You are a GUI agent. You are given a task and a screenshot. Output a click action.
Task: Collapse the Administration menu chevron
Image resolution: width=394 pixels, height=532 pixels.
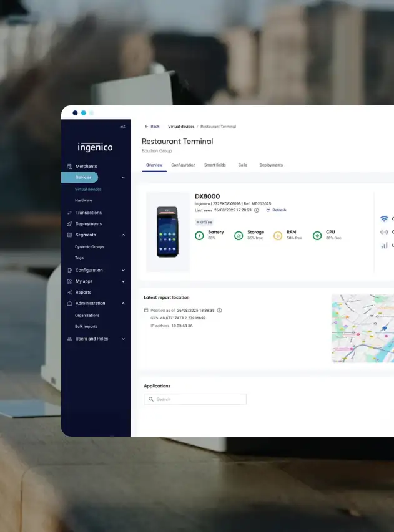pyautogui.click(x=123, y=303)
